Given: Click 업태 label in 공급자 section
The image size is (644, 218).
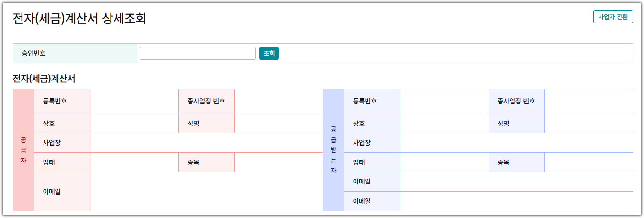Looking at the screenshot, I should click(x=49, y=162).
